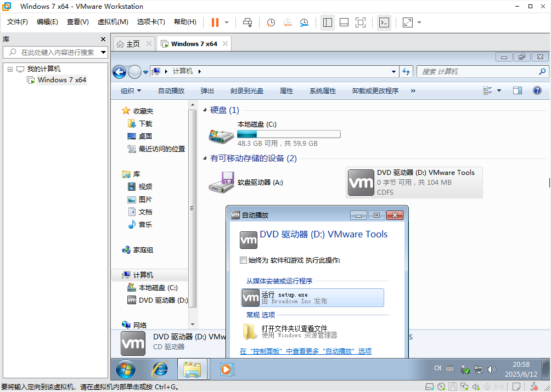Image resolution: width=551 pixels, height=392 pixels.
Task: Open the Windows Start menu
Action: pos(126,370)
